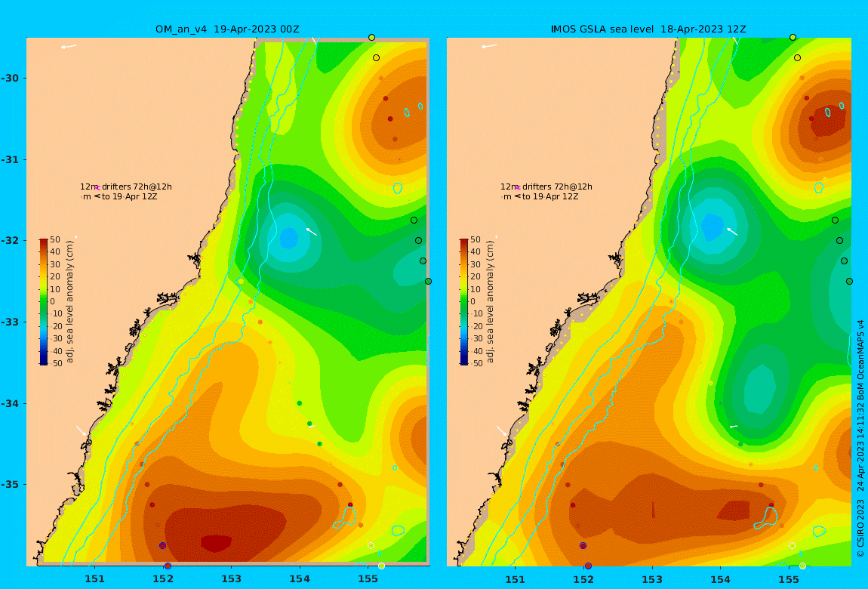The width and height of the screenshot is (868, 589).
Task: Click right map 'adj. sea level anomaly (cm)' label
Action: tap(491, 302)
